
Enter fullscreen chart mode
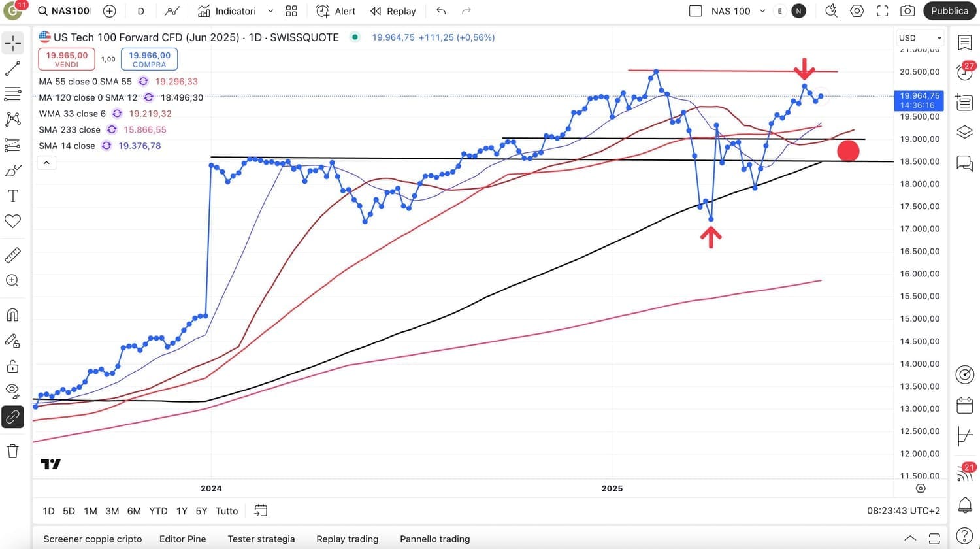pyautogui.click(x=882, y=11)
